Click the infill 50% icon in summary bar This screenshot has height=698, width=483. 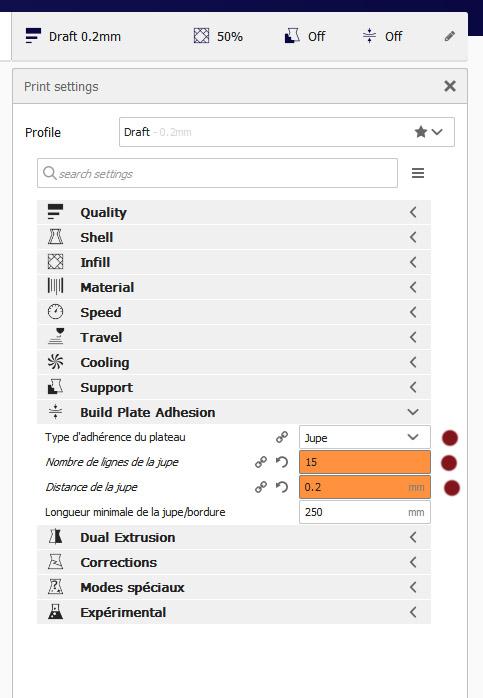201,36
